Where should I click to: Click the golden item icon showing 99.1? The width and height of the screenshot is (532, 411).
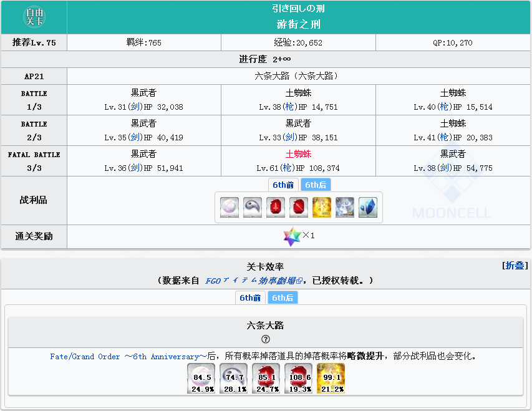coord(331,379)
